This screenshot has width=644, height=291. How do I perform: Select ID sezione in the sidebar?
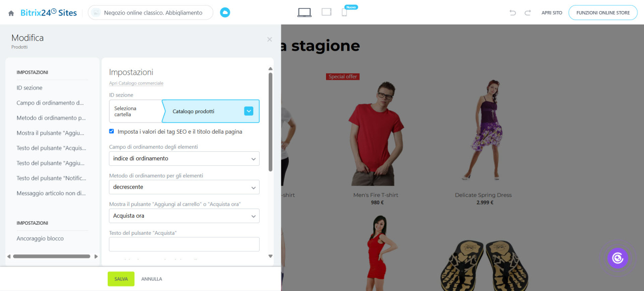[30, 88]
